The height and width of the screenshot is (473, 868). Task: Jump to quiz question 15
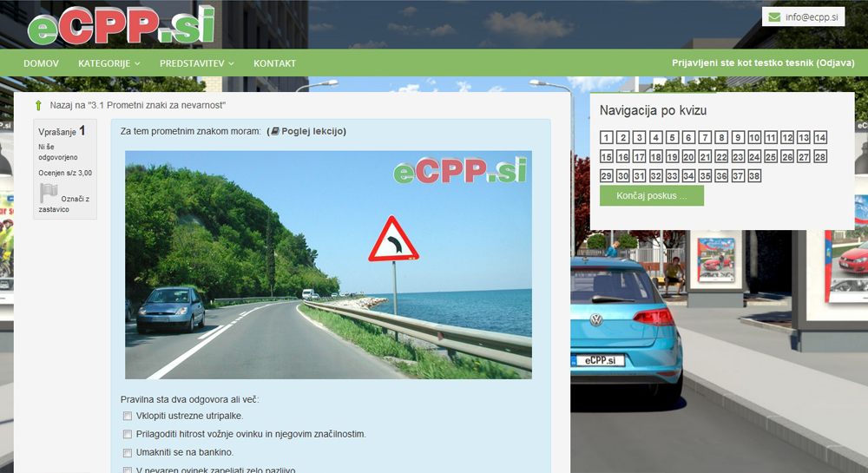606,156
